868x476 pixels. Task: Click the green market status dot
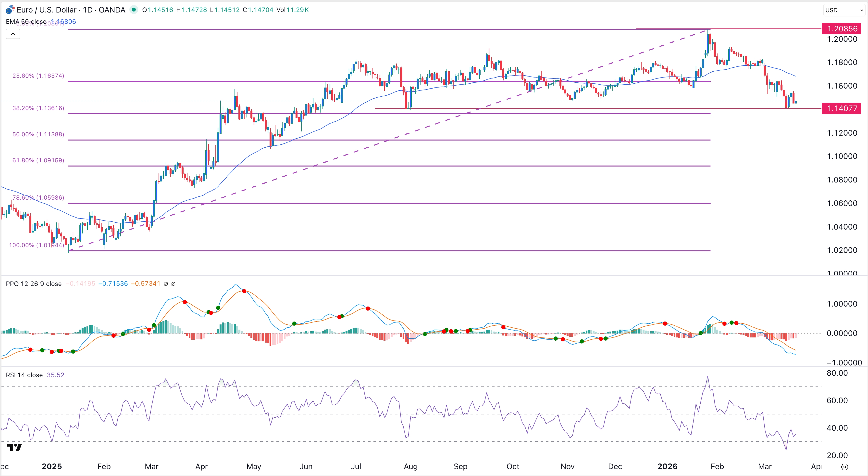134,10
